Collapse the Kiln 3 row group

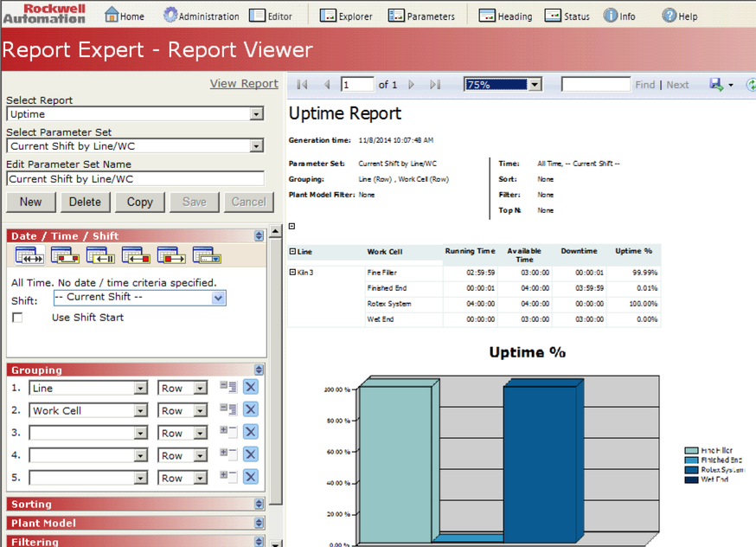pos(292,272)
